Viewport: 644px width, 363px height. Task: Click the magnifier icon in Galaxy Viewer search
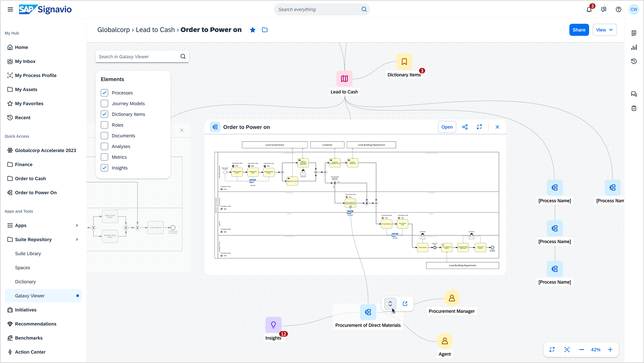click(183, 56)
